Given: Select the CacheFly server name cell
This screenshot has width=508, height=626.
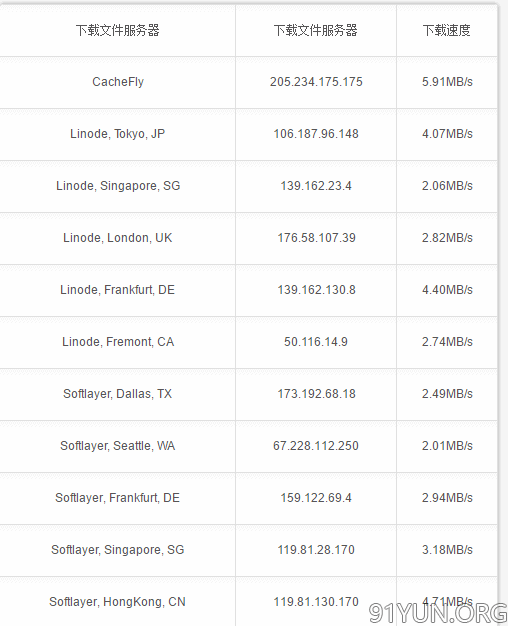Looking at the screenshot, I should (118, 82).
